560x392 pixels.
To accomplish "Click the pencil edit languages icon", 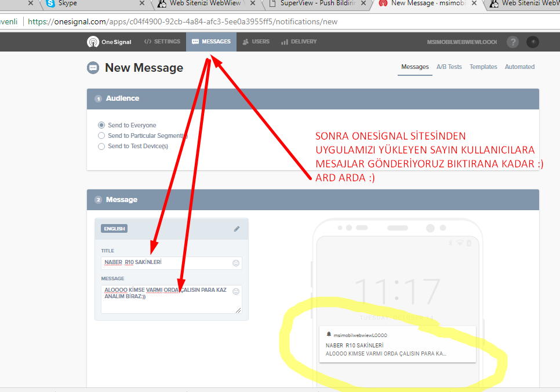I will [x=237, y=229].
